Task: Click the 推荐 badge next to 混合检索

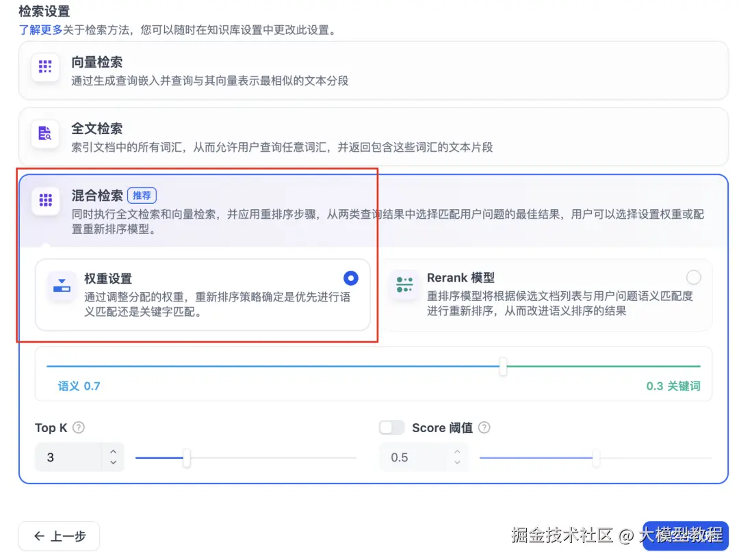Action: (x=142, y=195)
